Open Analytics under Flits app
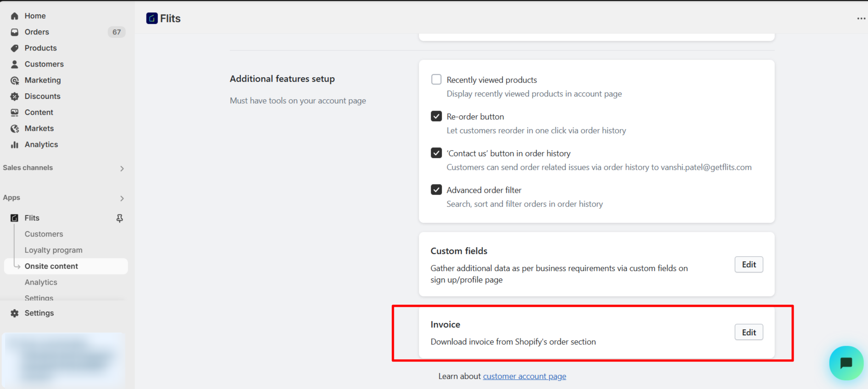This screenshot has height=389, width=868. point(41,282)
